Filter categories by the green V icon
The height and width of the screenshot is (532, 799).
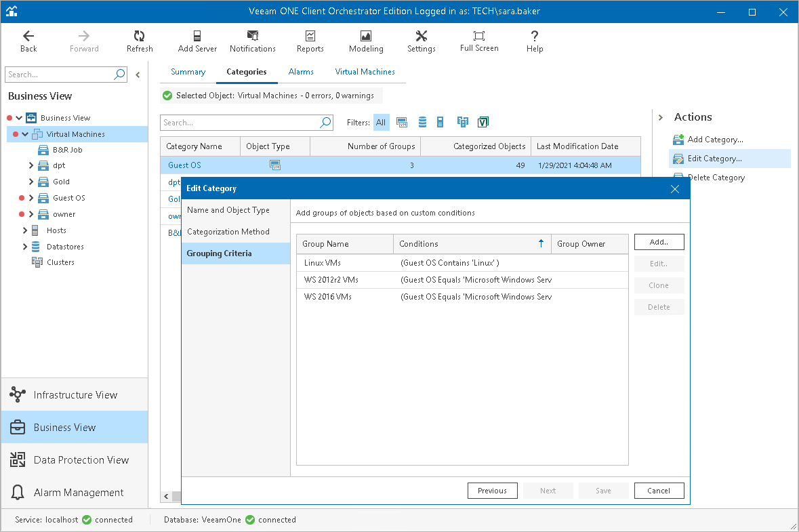483,122
